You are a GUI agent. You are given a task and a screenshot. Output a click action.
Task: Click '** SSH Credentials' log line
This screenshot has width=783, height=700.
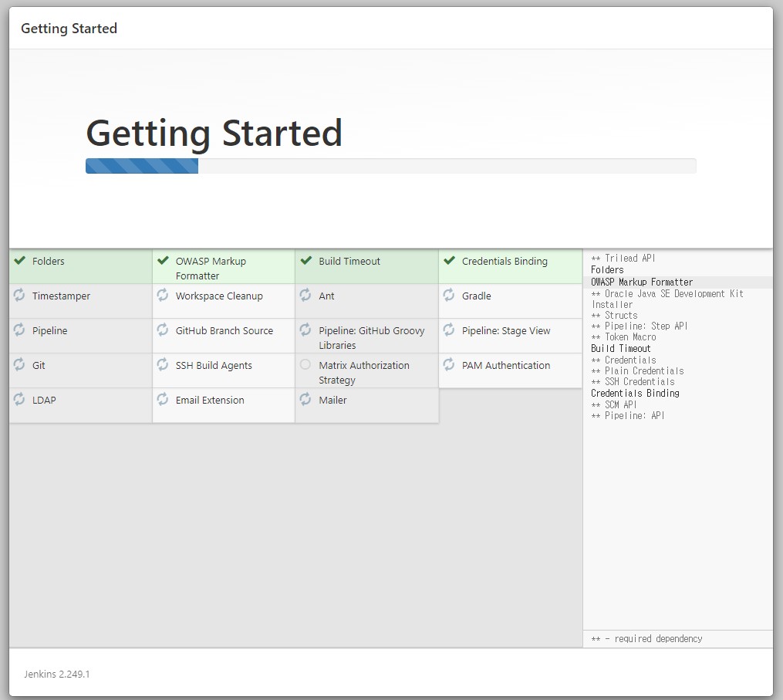(x=633, y=382)
